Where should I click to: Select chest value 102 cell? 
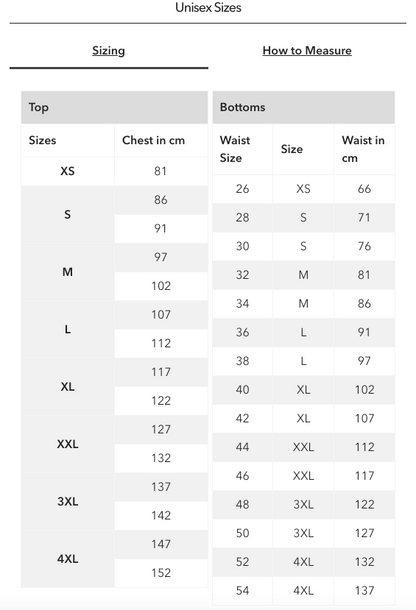pyautogui.click(x=161, y=286)
